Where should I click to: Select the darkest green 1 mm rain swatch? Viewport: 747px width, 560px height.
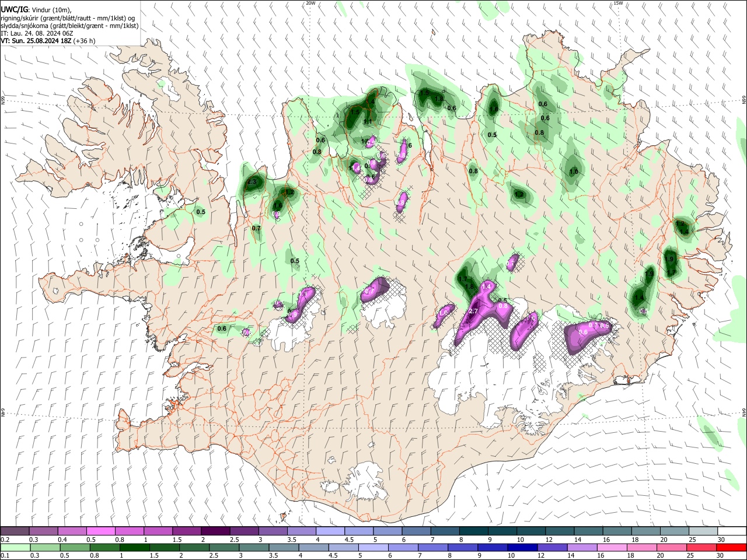[x=134, y=547]
